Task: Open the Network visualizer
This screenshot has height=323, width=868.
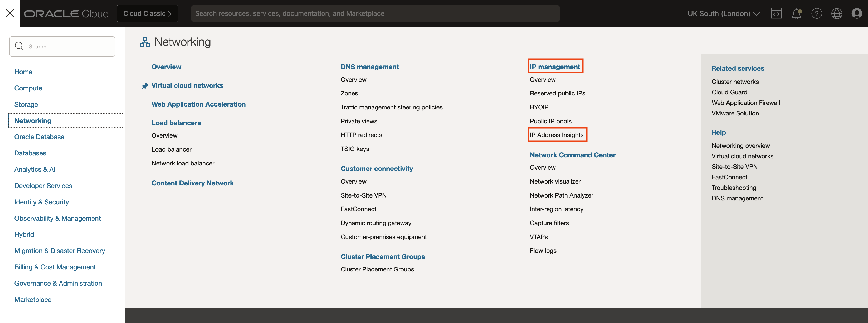Action: pos(555,181)
